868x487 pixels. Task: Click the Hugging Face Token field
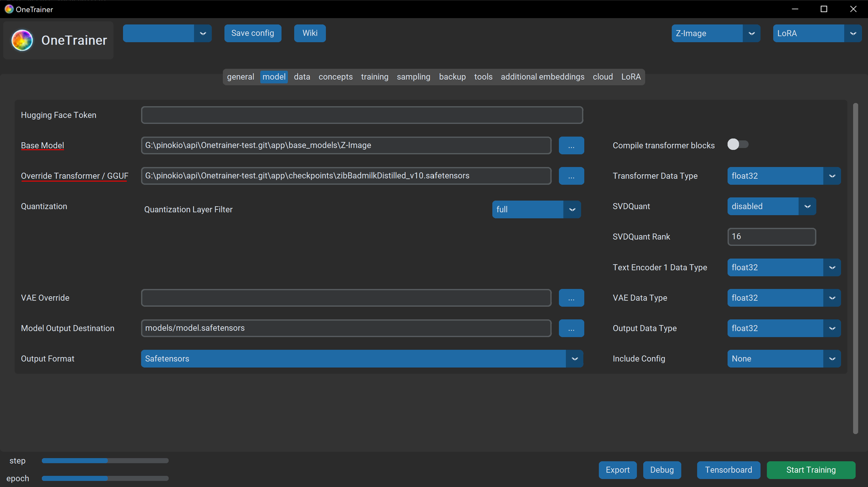pos(362,115)
